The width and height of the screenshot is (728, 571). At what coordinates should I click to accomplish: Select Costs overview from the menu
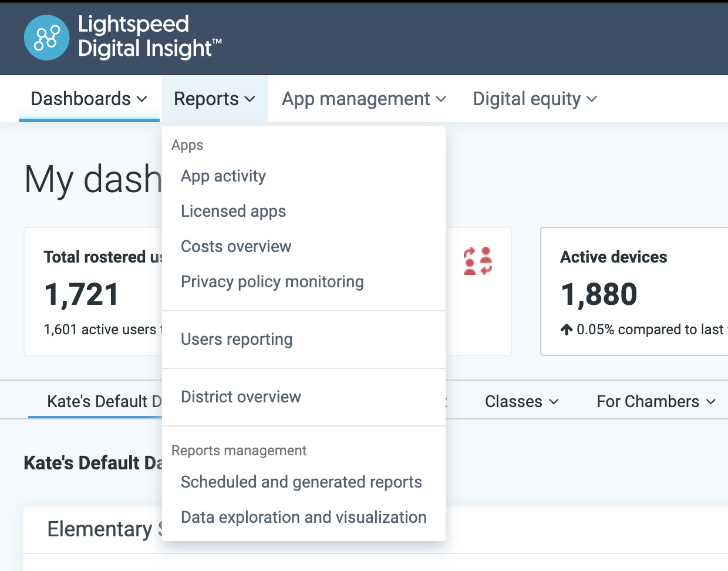pyautogui.click(x=235, y=246)
